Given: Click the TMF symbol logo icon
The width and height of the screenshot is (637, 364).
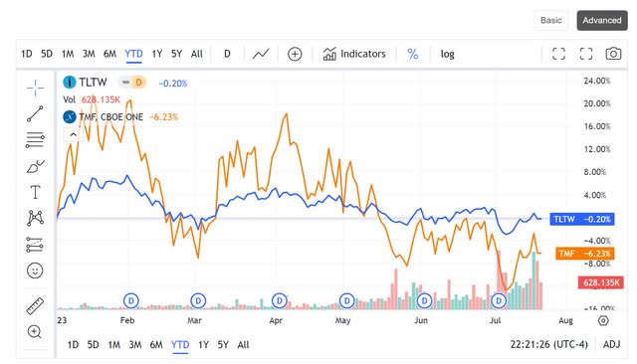Looking at the screenshot, I should [70, 117].
